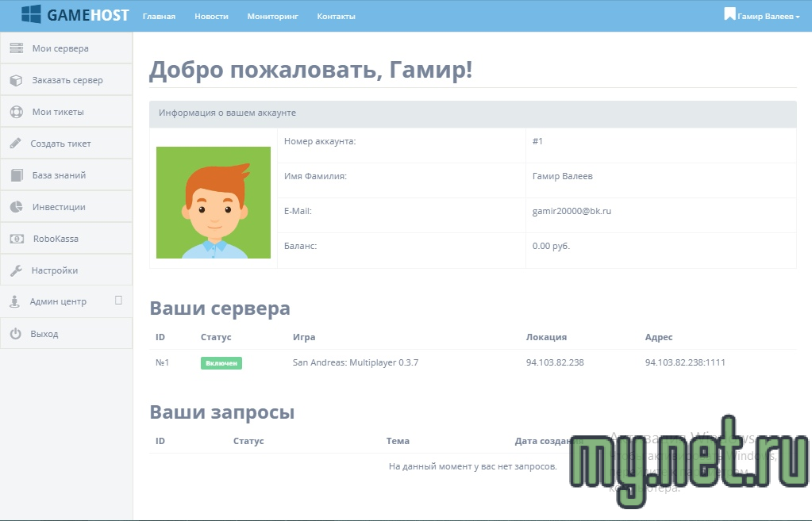Open server San Andreas: Multiplayer 0.3.7
The width and height of the screenshot is (812, 521).
355,362
